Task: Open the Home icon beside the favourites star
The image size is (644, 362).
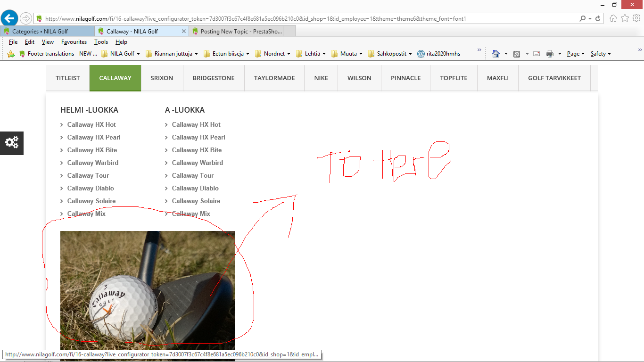Action: point(613,18)
